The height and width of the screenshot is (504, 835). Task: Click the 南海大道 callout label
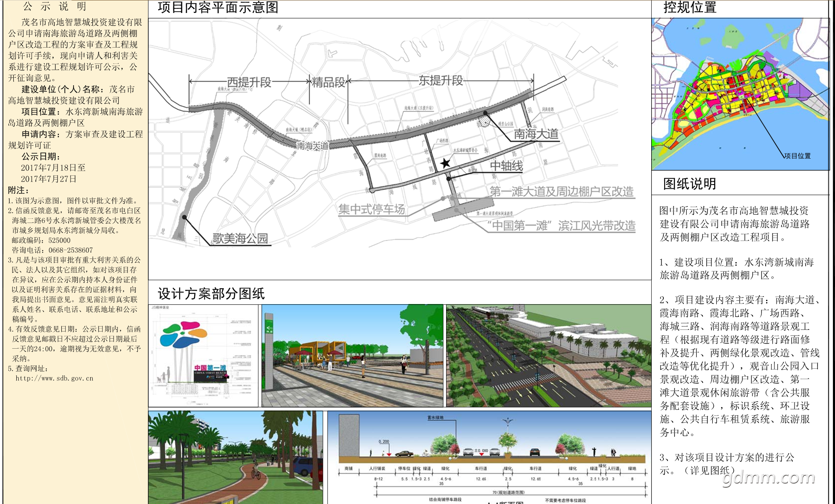tap(536, 134)
